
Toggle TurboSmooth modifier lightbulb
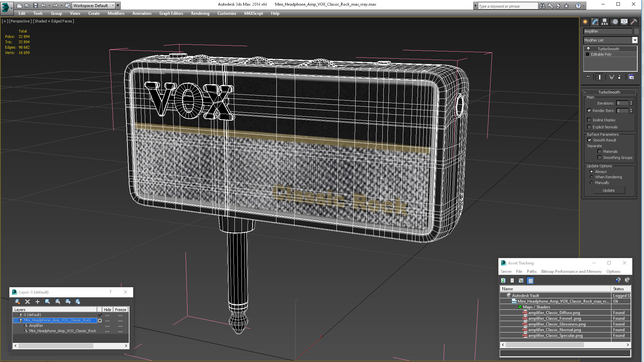pos(588,49)
